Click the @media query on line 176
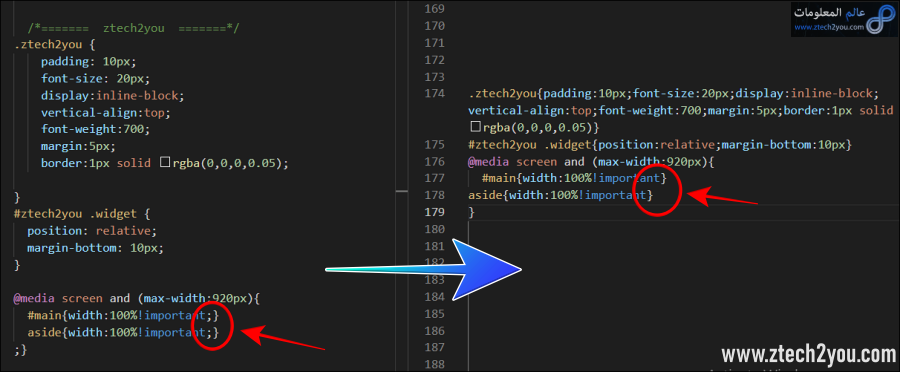 click(x=591, y=161)
